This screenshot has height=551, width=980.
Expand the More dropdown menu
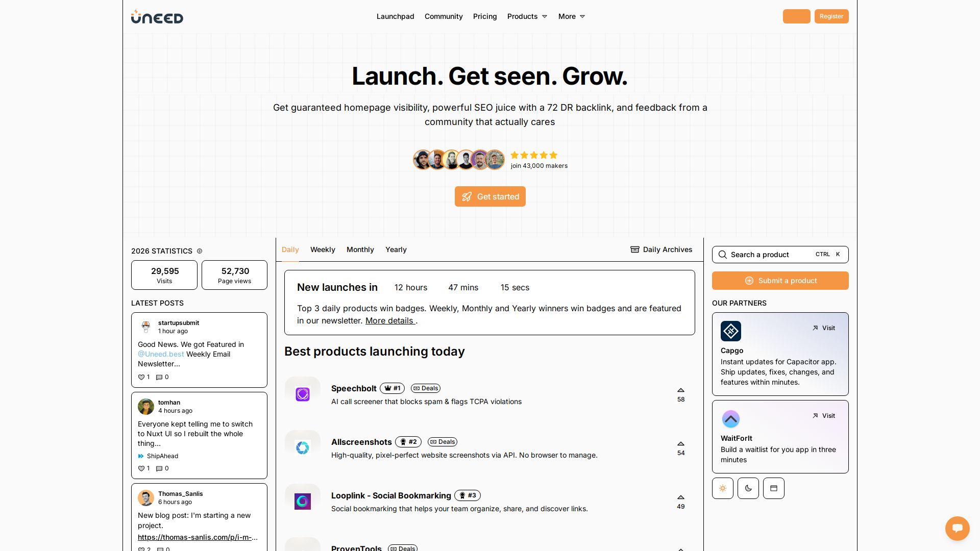pos(571,16)
